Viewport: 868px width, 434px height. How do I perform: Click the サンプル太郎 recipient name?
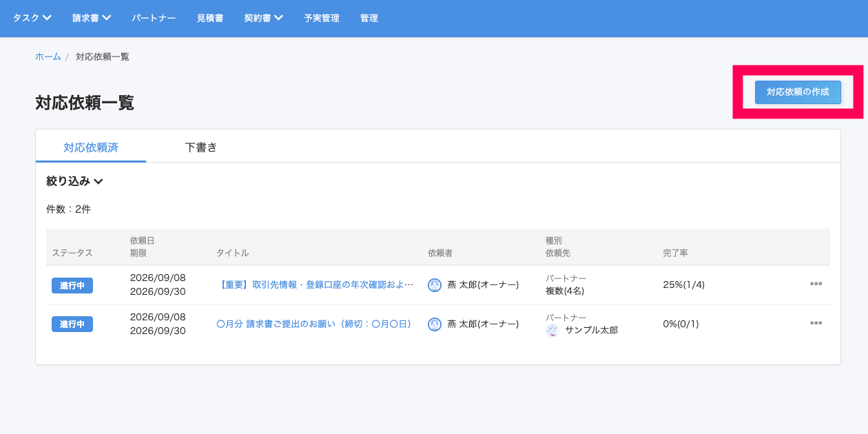(591, 331)
